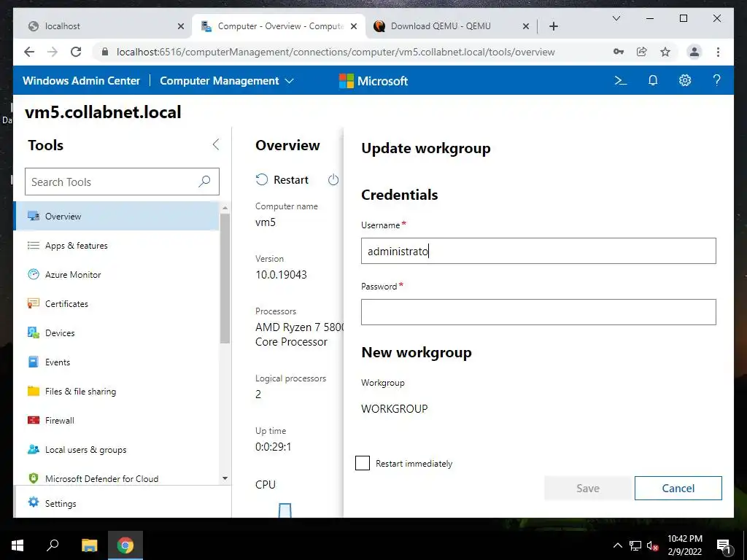Go back with the browser back arrow
The image size is (747, 560).
29,52
